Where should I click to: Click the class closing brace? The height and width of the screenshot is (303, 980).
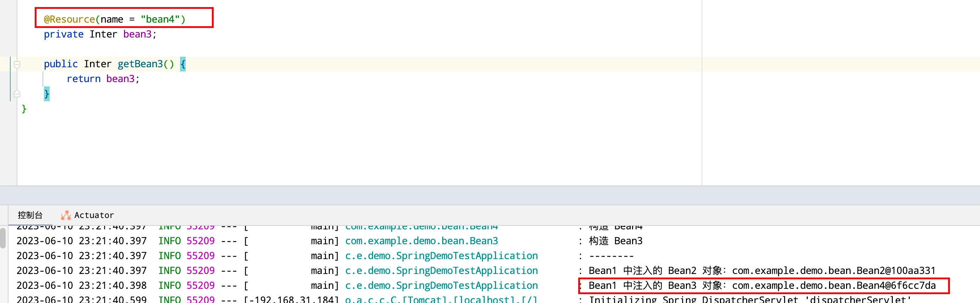pos(24,109)
